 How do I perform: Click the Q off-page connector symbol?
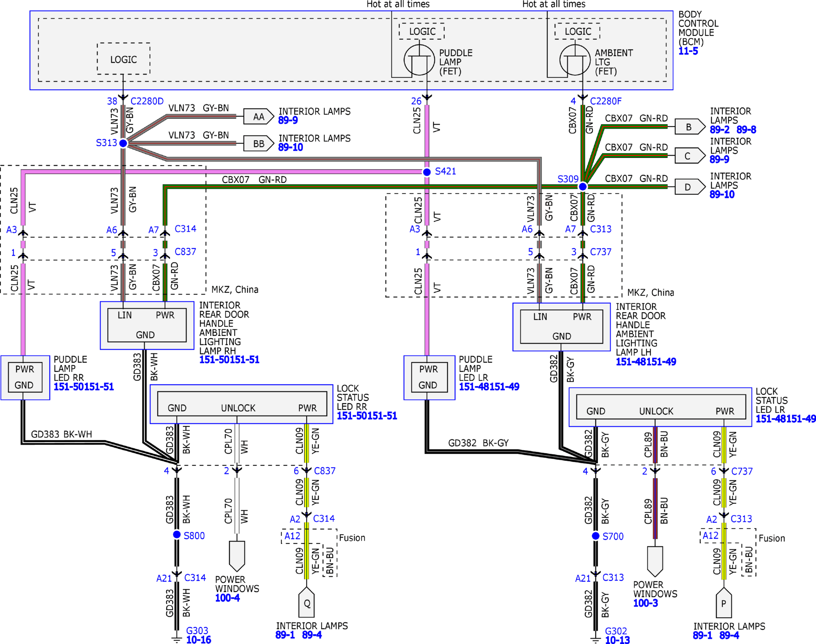click(306, 603)
